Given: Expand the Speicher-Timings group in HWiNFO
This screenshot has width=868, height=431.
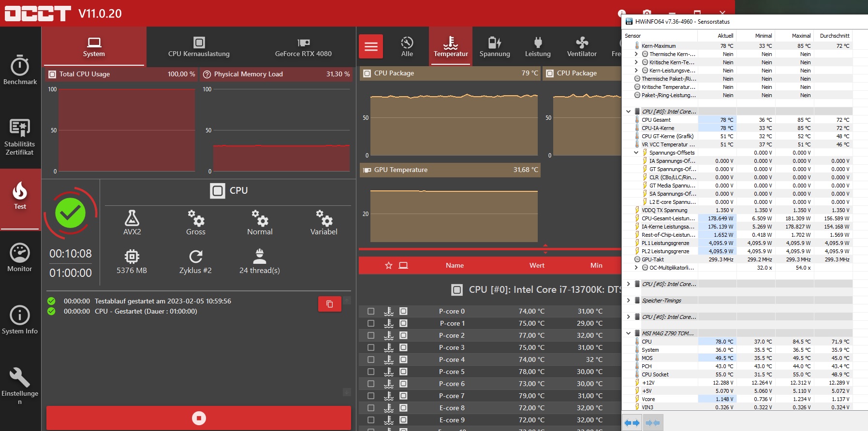Looking at the screenshot, I should pyautogui.click(x=628, y=301).
